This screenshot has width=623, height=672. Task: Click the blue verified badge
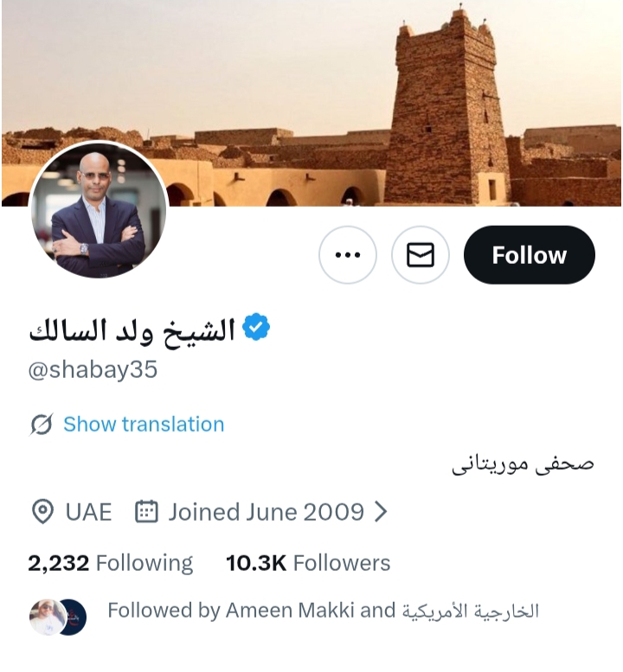pos(256,328)
